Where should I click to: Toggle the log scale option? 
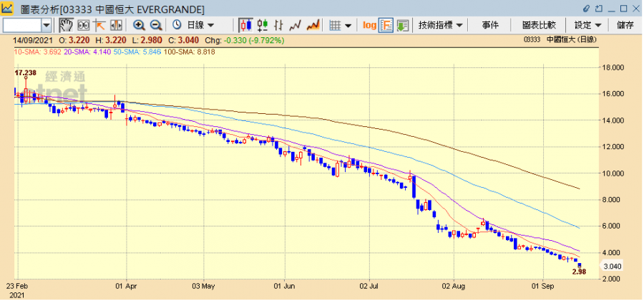[x=369, y=25]
